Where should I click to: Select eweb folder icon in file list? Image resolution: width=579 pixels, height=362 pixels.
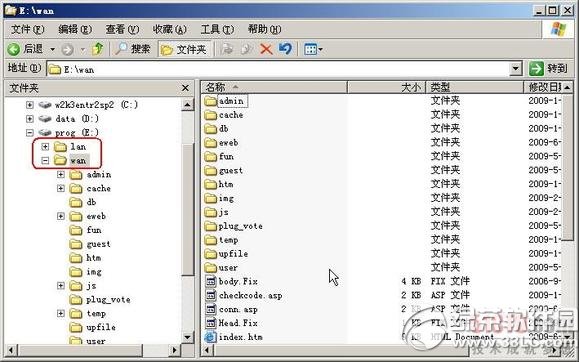click(x=210, y=143)
